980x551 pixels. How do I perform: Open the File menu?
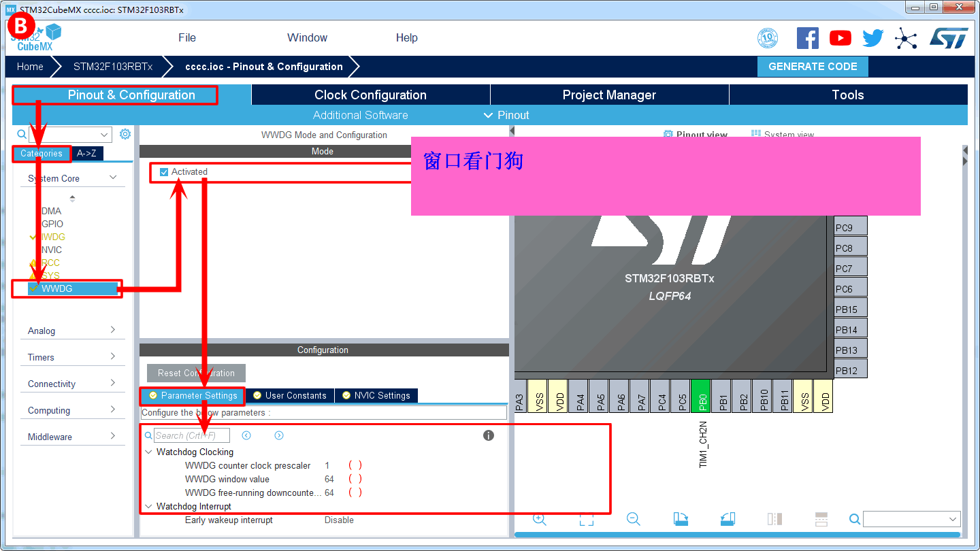pyautogui.click(x=187, y=38)
